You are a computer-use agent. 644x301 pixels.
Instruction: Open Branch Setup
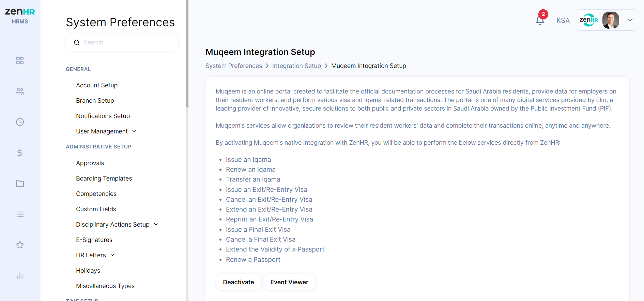pos(95,101)
